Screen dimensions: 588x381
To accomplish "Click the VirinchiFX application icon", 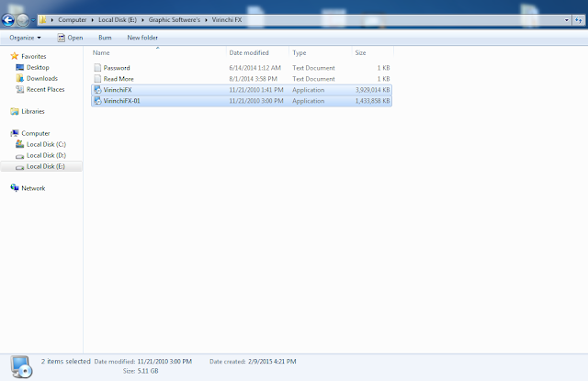I will (97, 90).
